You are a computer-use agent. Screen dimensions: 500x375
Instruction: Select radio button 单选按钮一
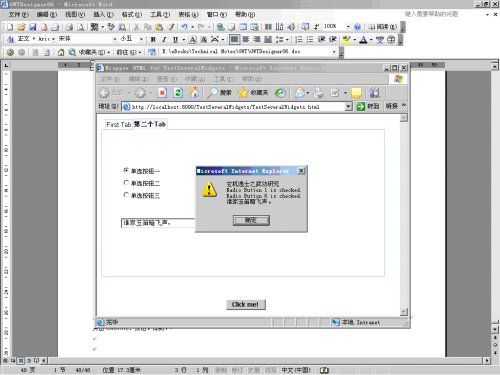point(126,170)
